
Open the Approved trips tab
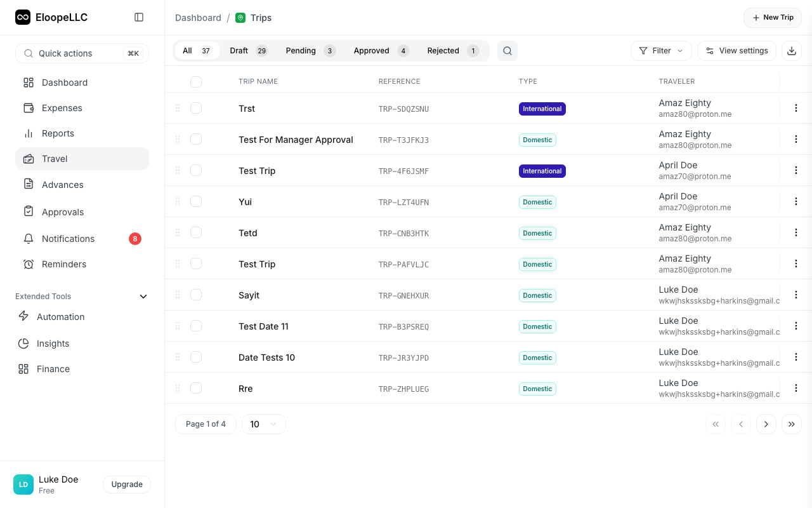372,50
